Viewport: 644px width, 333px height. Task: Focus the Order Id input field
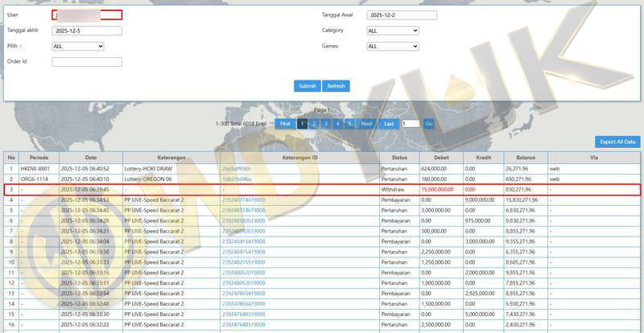tap(87, 62)
